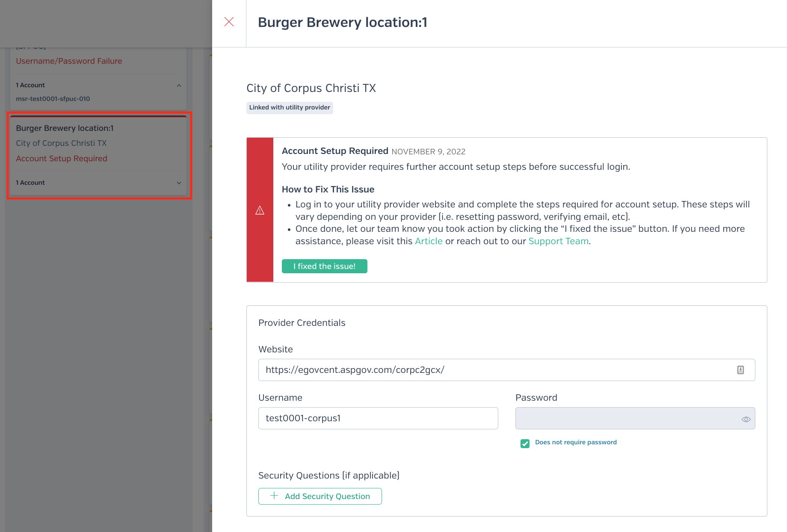Click the red warning triangle icon
The width and height of the screenshot is (787, 532).
[260, 210]
